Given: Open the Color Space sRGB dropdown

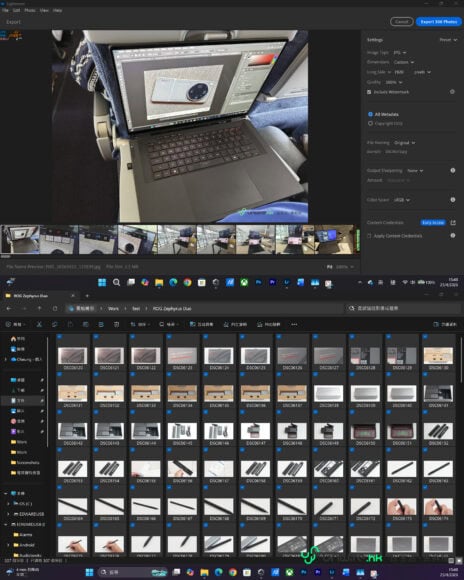Looking at the screenshot, I should pos(402,200).
